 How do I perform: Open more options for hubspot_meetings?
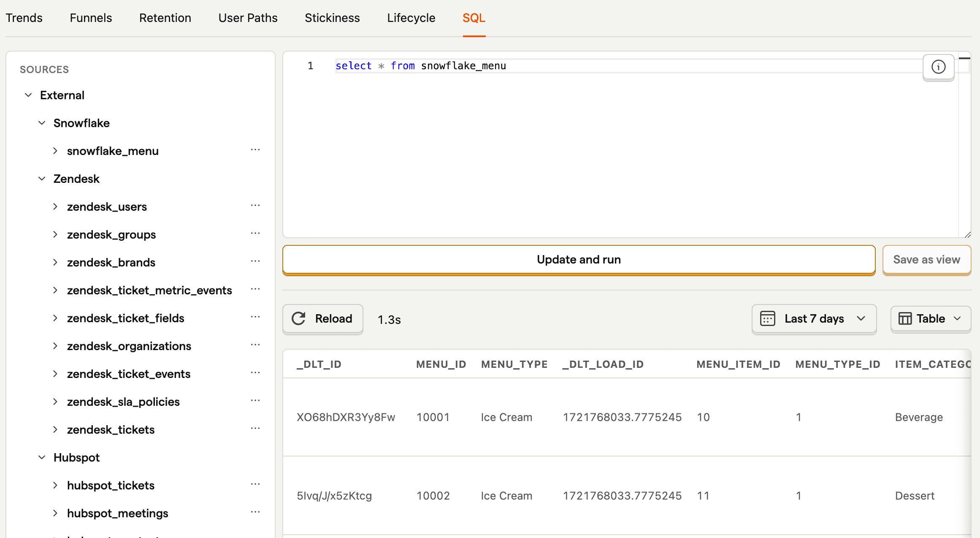tap(255, 512)
